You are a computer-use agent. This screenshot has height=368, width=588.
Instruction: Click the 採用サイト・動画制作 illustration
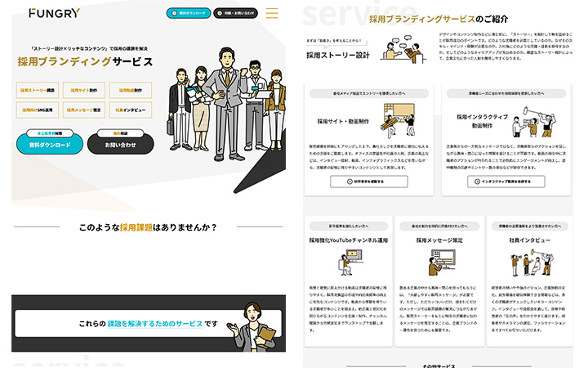point(399,120)
